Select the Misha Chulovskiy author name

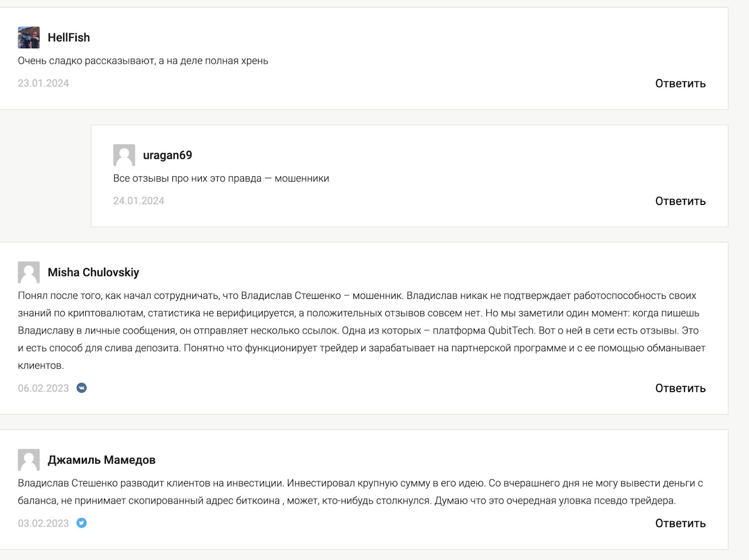point(93,272)
